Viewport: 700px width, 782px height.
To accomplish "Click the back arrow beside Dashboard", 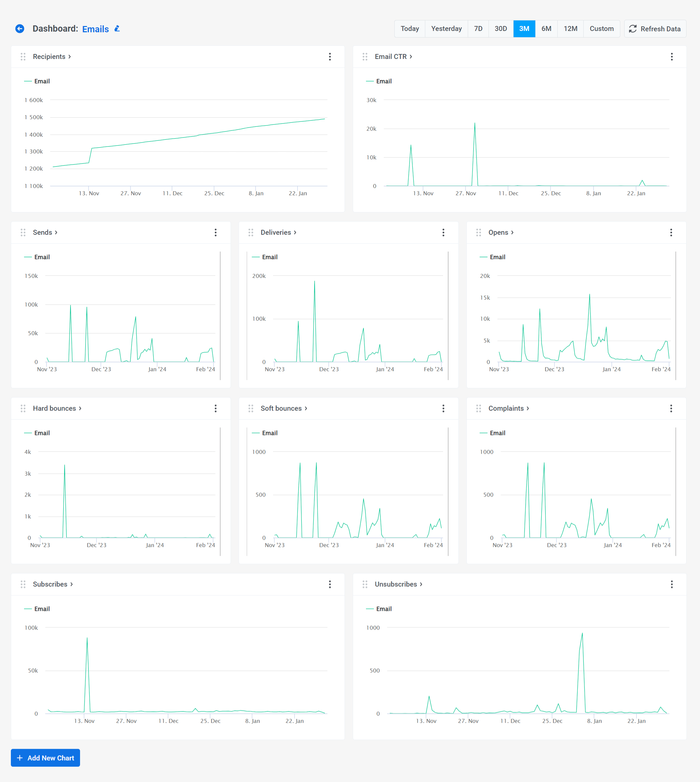I will coord(20,29).
